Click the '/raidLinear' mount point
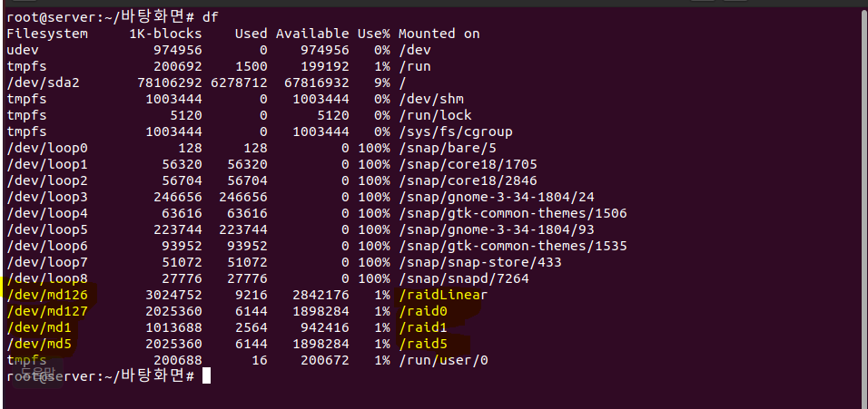 point(443,295)
